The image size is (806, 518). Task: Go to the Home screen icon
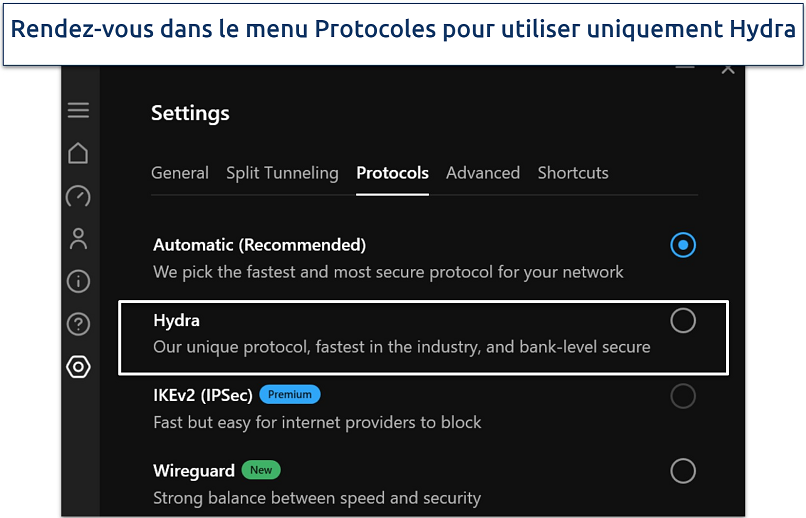(x=78, y=153)
